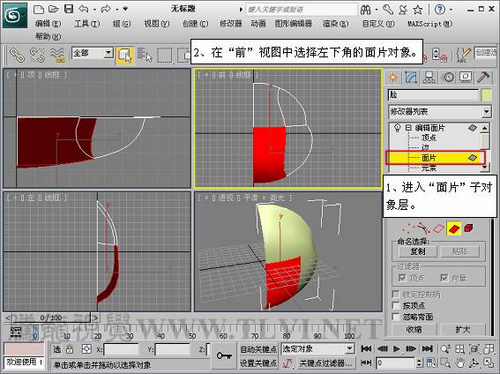Save the scene with the floppy disk icon
Screen dimensions: 500x374
point(69,9)
